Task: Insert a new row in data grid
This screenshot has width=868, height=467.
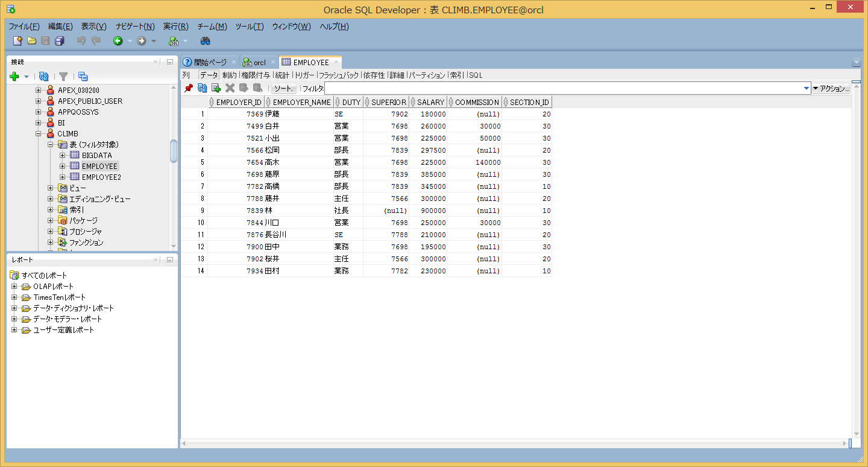Action: tap(216, 88)
